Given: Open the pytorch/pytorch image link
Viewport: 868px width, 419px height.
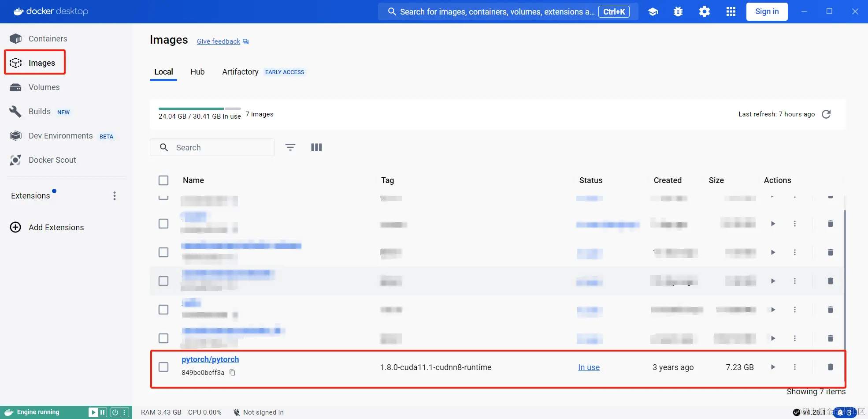Looking at the screenshot, I should 210,359.
